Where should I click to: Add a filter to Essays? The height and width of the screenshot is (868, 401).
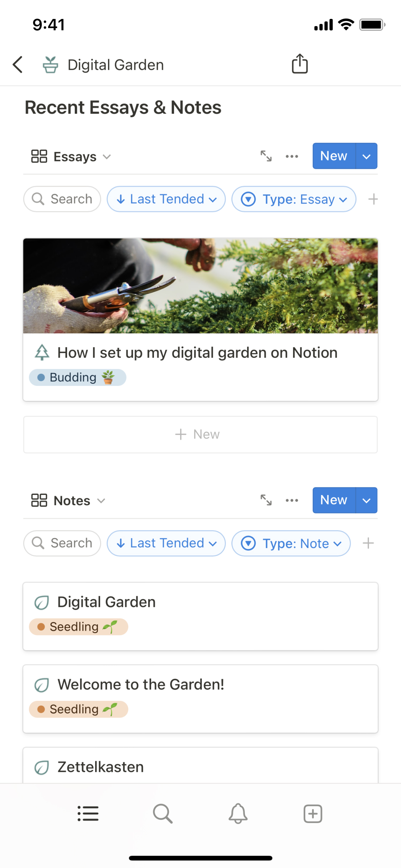(x=373, y=199)
